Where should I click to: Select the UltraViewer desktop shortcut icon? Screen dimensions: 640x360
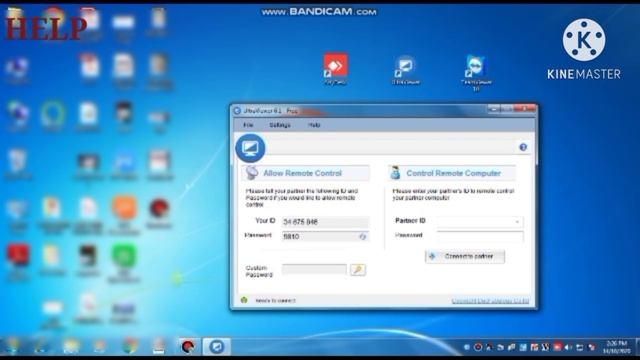(x=405, y=69)
